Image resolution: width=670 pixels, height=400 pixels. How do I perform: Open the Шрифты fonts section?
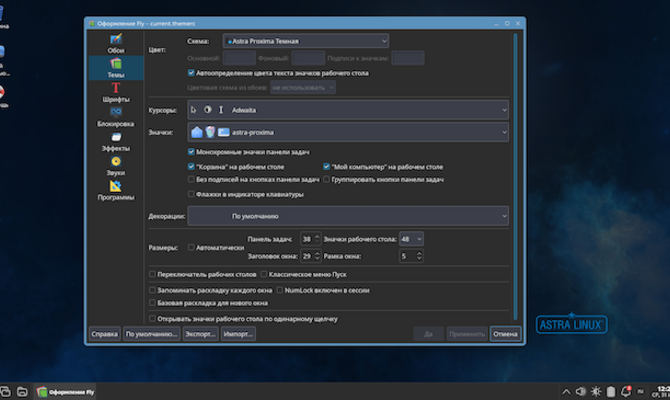pyautogui.click(x=116, y=92)
